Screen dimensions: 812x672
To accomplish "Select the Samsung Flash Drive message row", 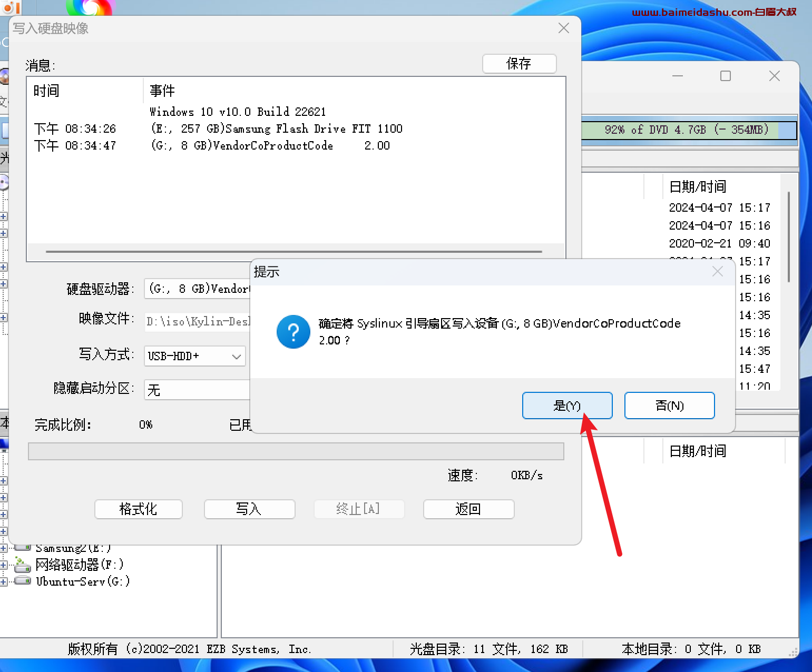I will (276, 129).
